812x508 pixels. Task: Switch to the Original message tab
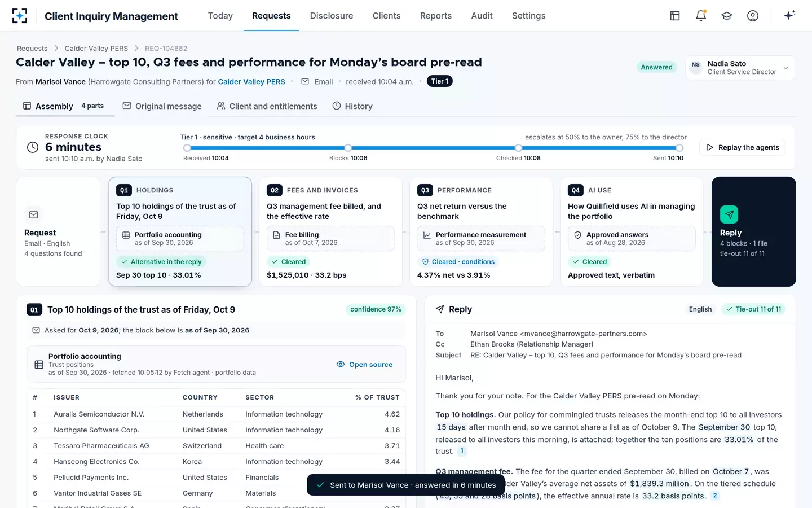[162, 106]
